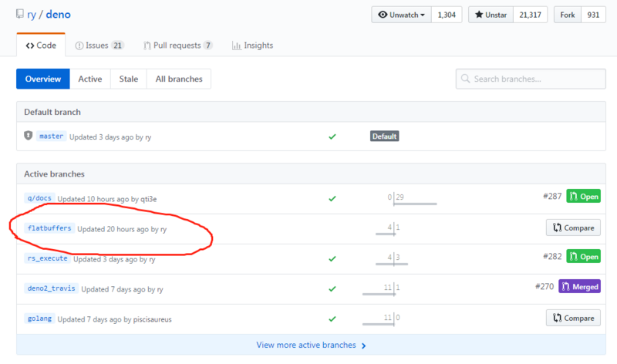
Task: Click deno2_travis ahead/behind 11|1 bar
Action: (x=381, y=289)
